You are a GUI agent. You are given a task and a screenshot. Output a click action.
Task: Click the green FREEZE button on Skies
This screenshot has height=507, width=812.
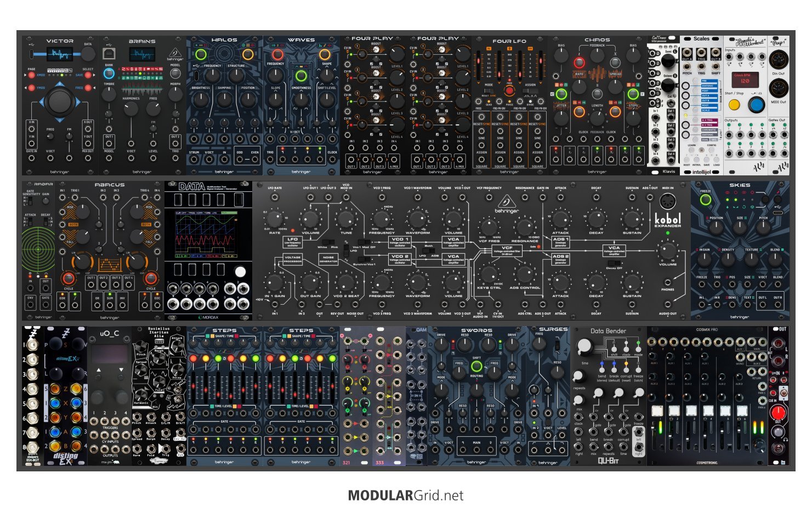click(706, 200)
